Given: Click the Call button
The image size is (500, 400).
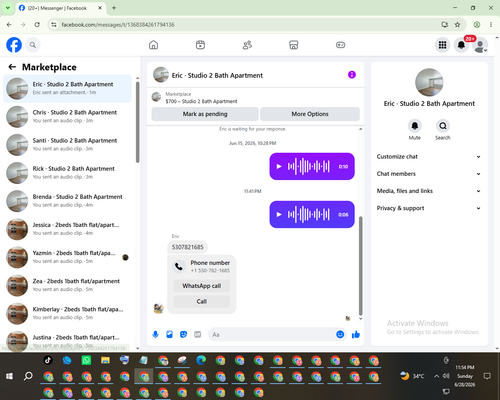Looking at the screenshot, I should pos(202,301).
